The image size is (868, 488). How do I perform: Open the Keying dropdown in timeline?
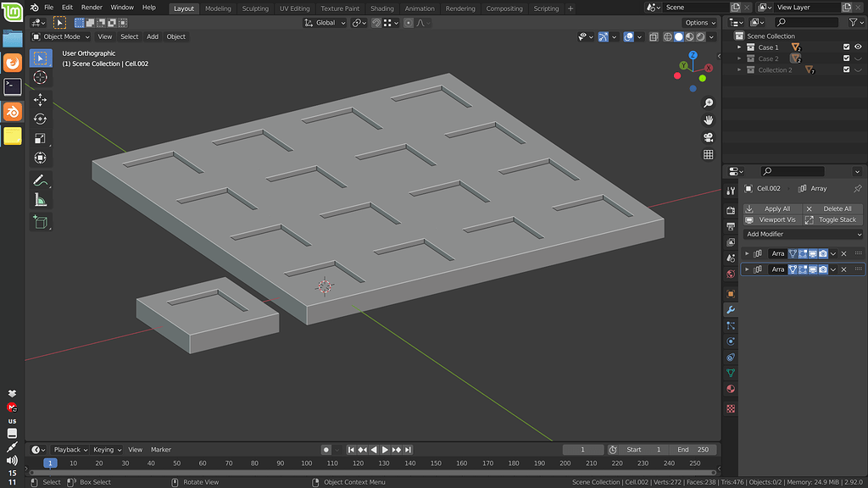tap(108, 450)
